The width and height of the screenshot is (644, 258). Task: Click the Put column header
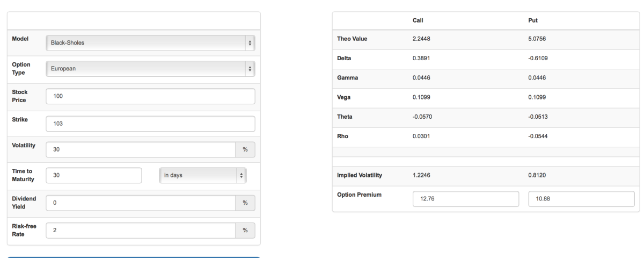[534, 20]
